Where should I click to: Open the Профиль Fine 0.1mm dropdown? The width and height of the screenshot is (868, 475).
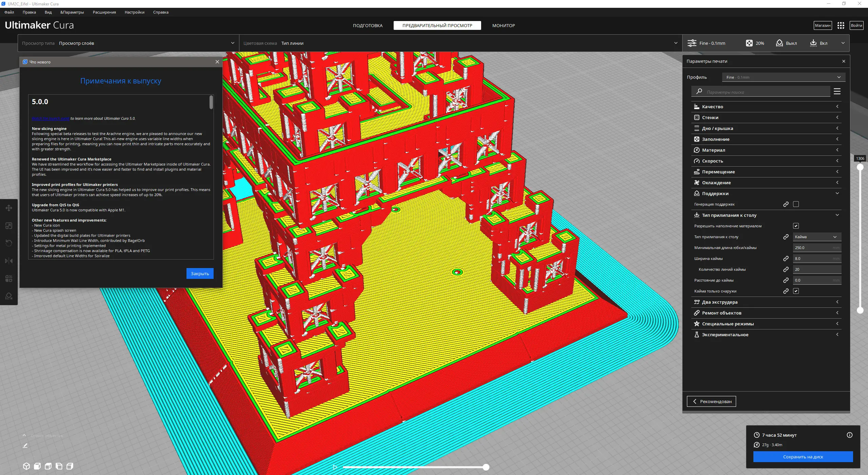click(x=783, y=77)
